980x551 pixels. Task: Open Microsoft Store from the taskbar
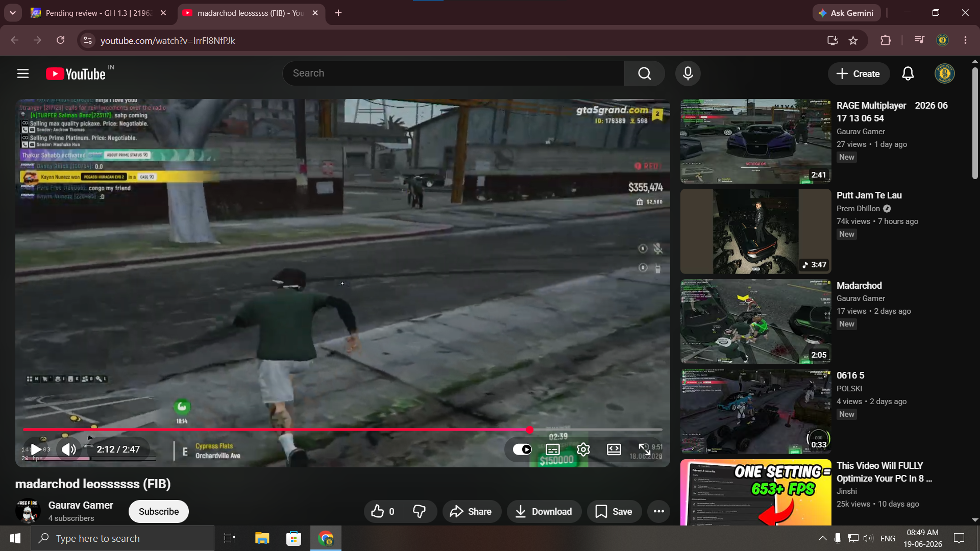(294, 538)
